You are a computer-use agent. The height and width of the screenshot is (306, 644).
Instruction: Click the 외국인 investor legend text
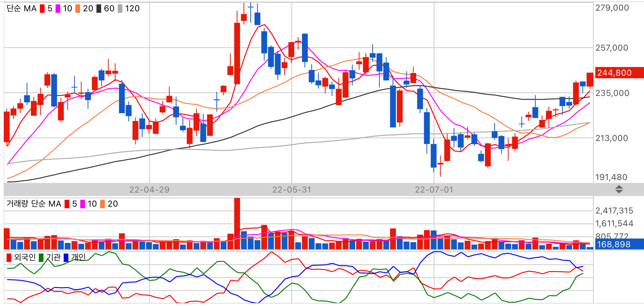(25, 257)
